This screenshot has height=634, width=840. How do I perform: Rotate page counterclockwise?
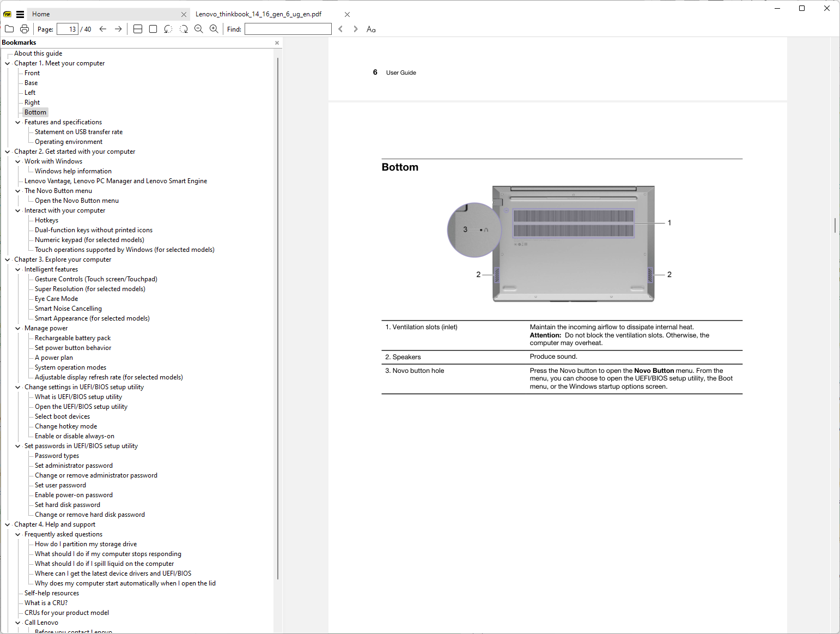tap(168, 29)
